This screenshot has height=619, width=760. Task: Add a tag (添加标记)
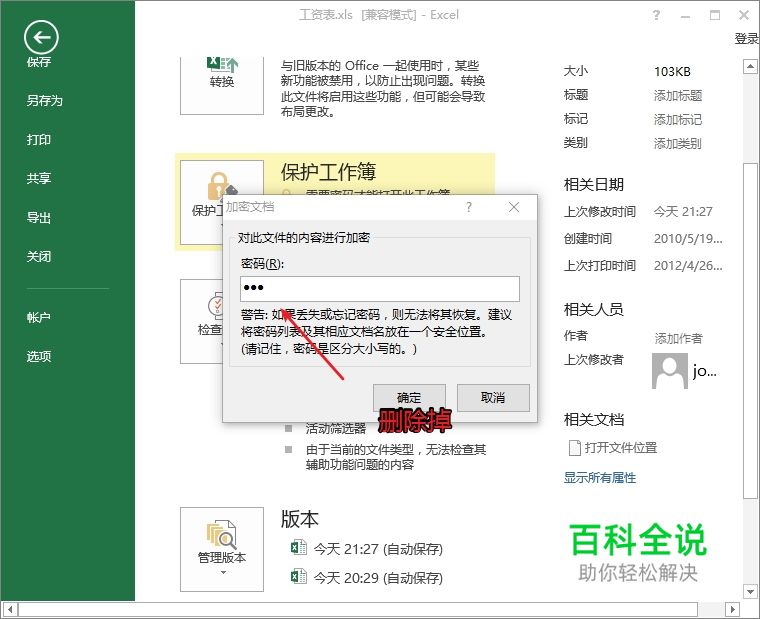[678, 119]
